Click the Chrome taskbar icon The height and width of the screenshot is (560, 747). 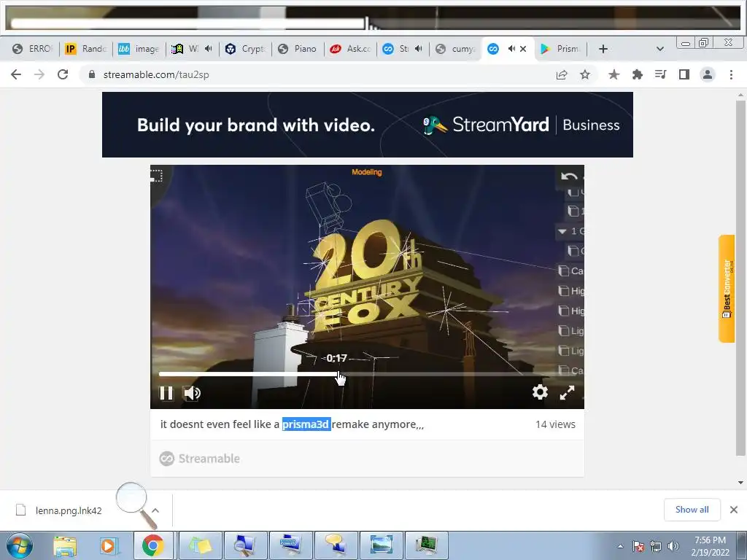click(x=152, y=545)
